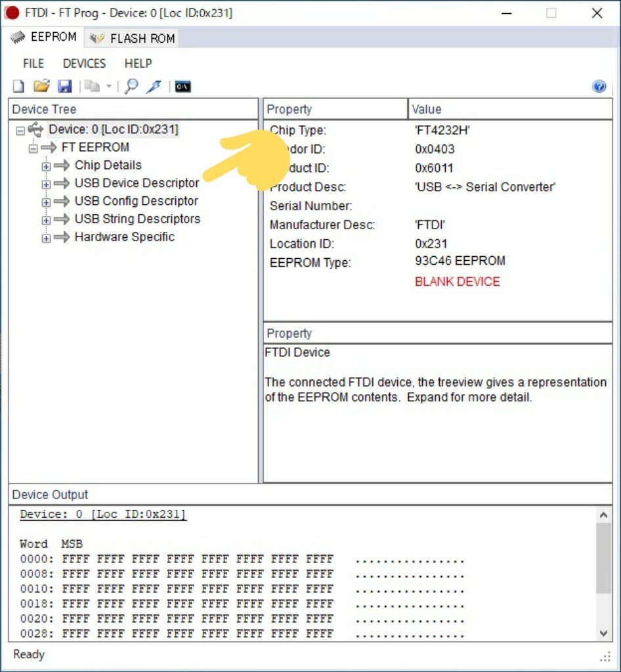Program the device with the lightning bolt icon
621x672 pixels.
click(x=153, y=86)
